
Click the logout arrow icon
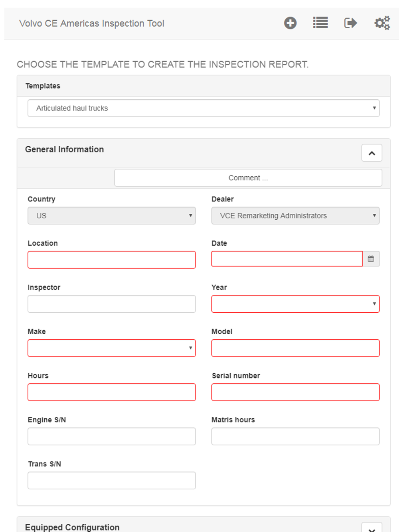tap(350, 23)
